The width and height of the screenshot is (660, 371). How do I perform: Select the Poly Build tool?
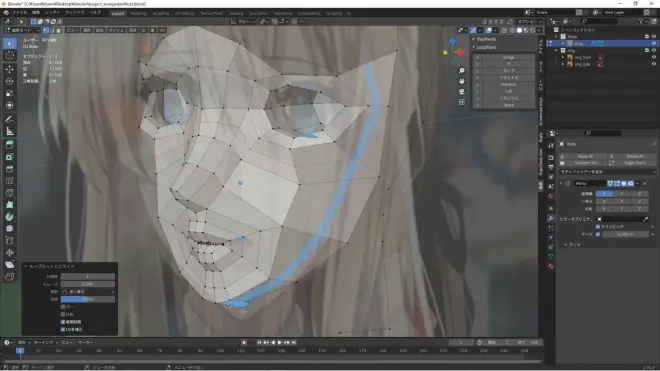pyautogui.click(x=10, y=205)
